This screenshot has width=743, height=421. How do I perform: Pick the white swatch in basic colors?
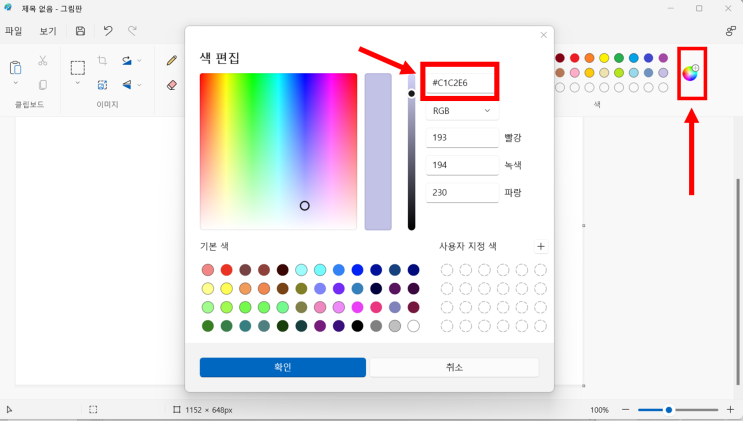click(413, 326)
